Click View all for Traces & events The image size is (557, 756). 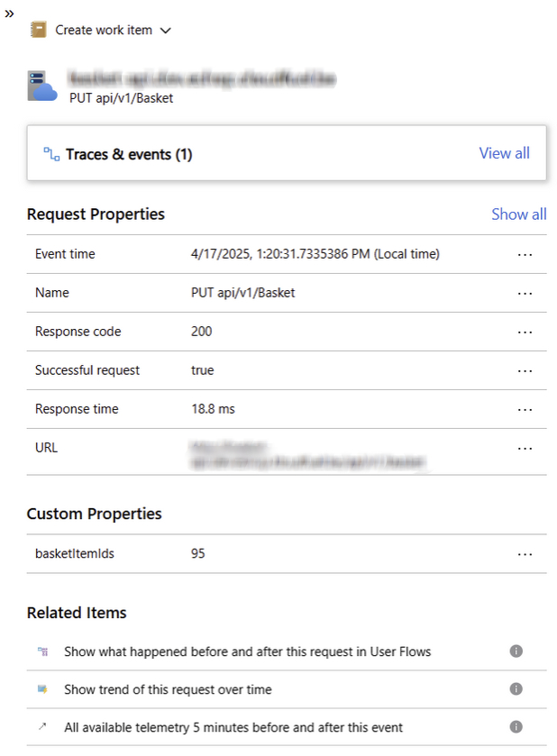[x=504, y=153]
